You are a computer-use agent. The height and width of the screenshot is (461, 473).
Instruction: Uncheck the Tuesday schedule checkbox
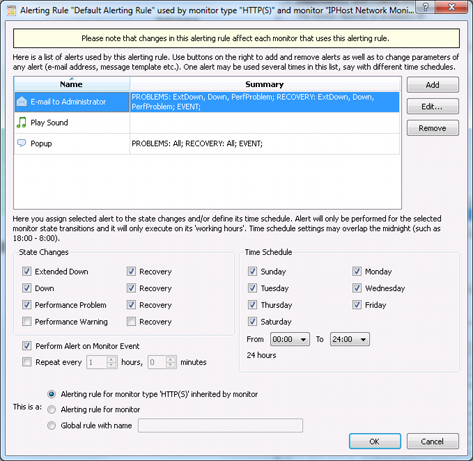point(252,288)
